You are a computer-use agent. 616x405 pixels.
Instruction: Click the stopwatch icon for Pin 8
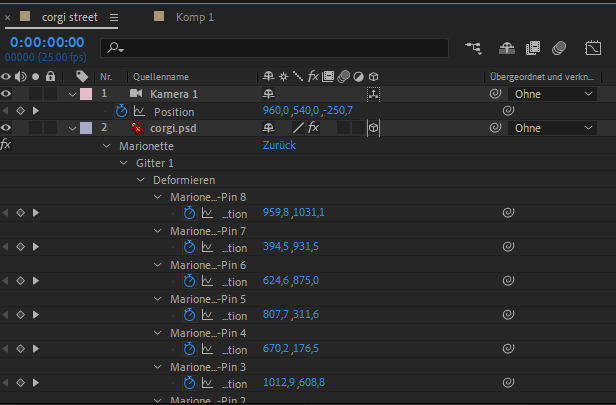[x=189, y=213]
